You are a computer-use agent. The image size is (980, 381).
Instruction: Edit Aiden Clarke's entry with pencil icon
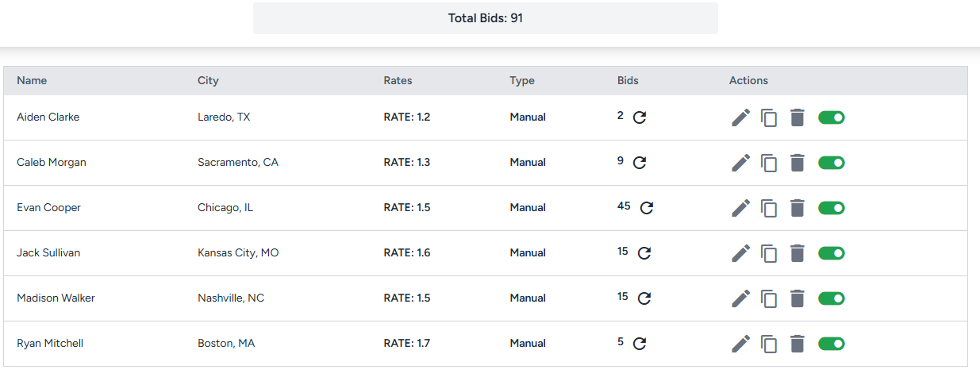coord(740,117)
